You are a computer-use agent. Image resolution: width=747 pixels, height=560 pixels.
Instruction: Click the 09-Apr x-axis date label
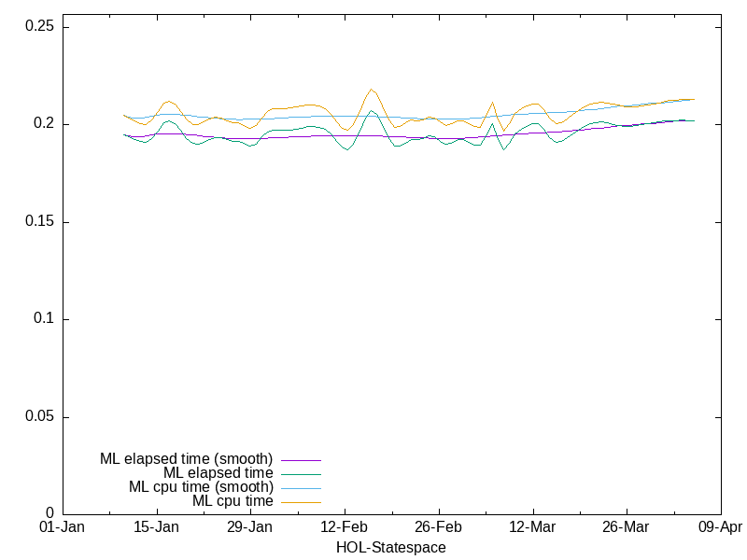(x=720, y=527)
